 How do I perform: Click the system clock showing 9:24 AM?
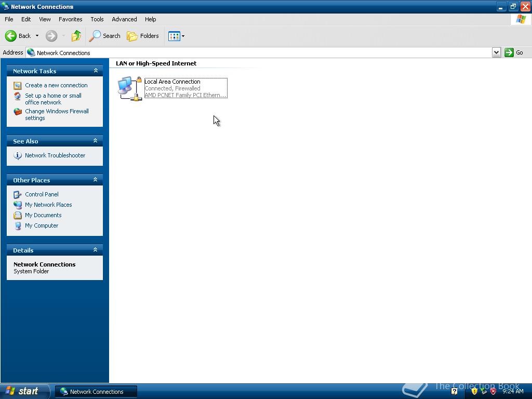pos(513,391)
